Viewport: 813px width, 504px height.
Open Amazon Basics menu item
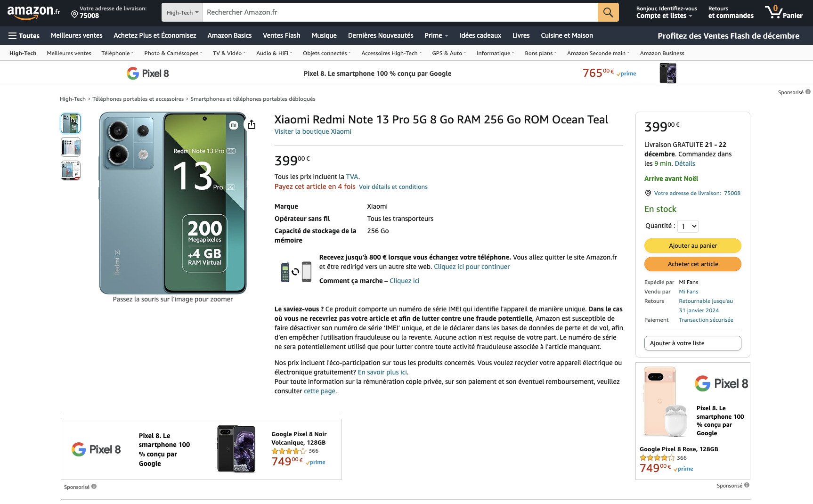click(229, 36)
